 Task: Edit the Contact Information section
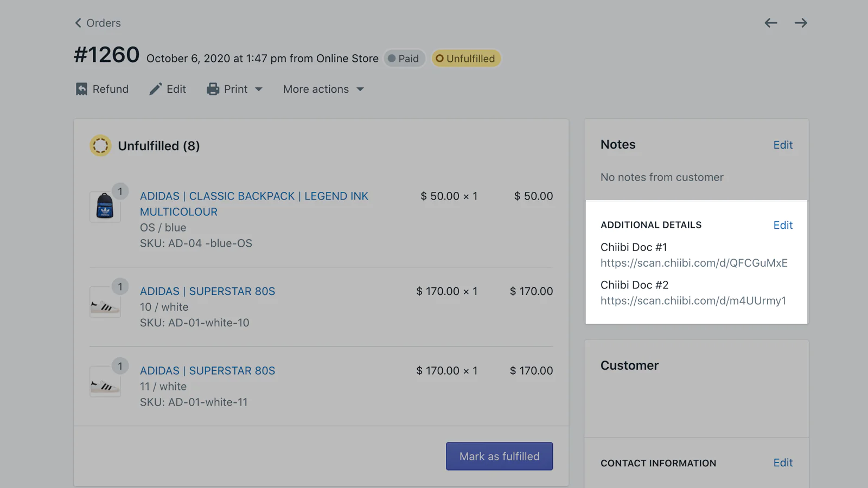pos(782,463)
